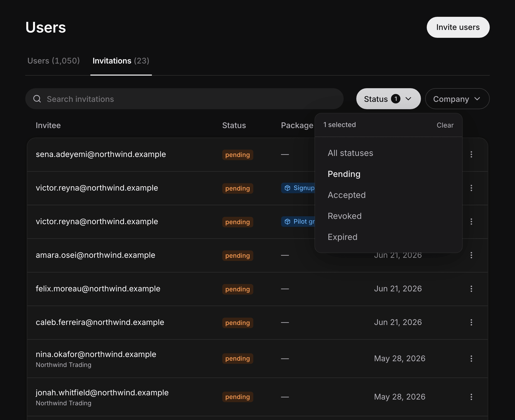The height and width of the screenshot is (420, 515).
Task: Focus the Search invitations field
Action: 184,99
